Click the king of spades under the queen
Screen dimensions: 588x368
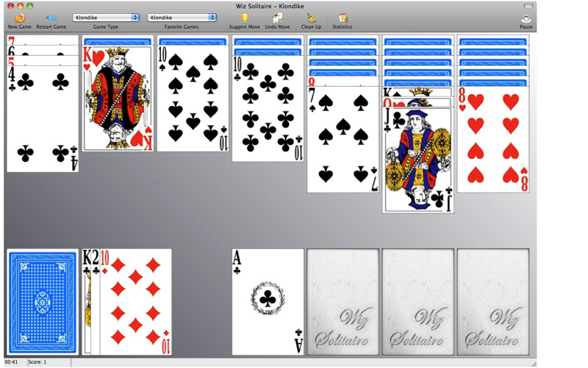(x=417, y=91)
